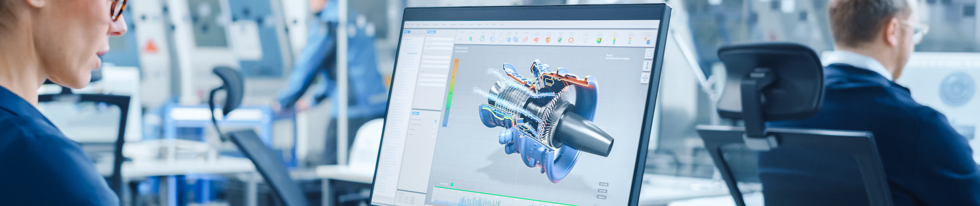Select the orange grid surface toolbar icon
Screen dimensions: 980x206
click(537, 39)
